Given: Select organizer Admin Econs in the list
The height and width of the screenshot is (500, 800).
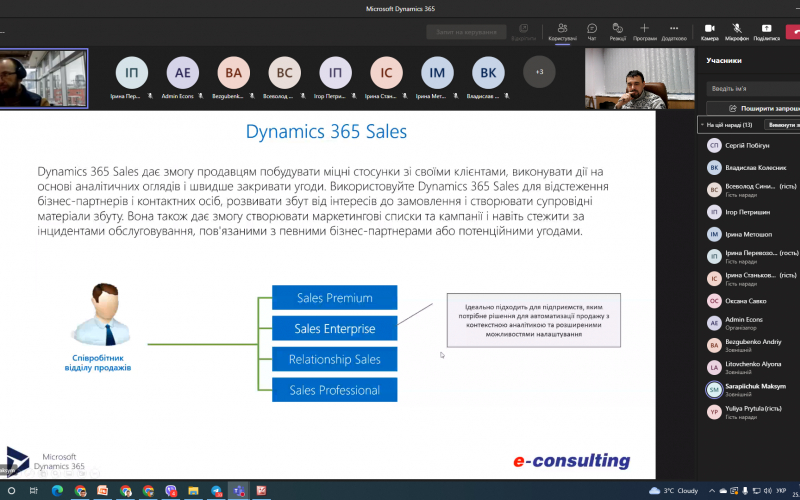Looking at the screenshot, I should pyautogui.click(x=753, y=323).
